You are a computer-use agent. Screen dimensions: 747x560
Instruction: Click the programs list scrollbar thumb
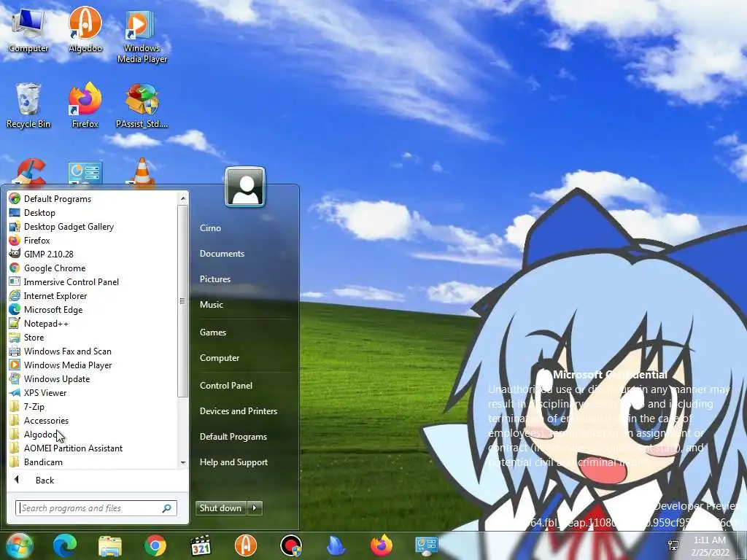tap(183, 301)
